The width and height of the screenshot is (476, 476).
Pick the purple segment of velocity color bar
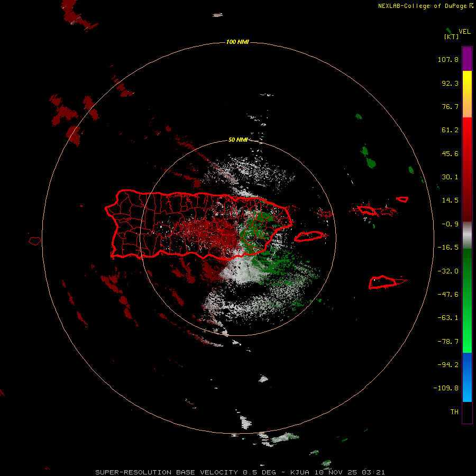[467, 59]
